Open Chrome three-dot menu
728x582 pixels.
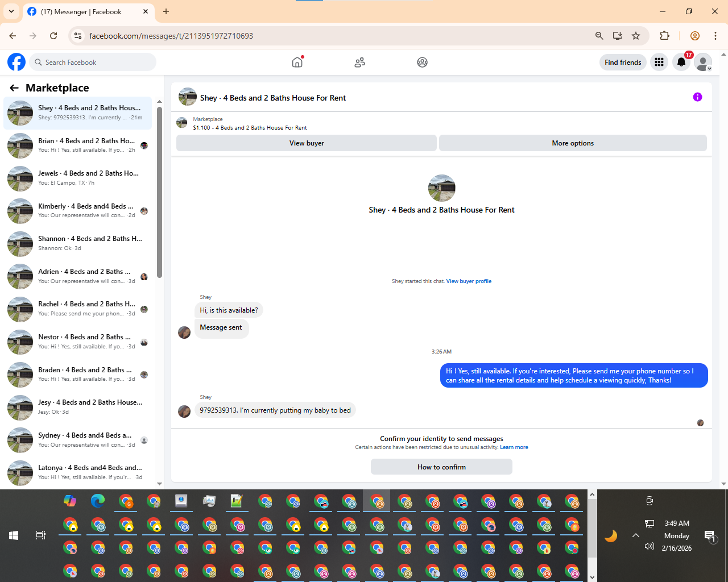click(715, 36)
